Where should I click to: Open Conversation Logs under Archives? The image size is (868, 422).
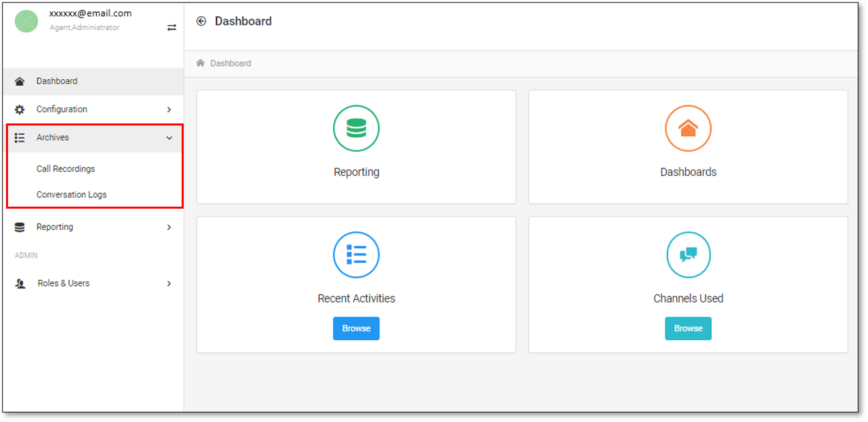coord(72,195)
